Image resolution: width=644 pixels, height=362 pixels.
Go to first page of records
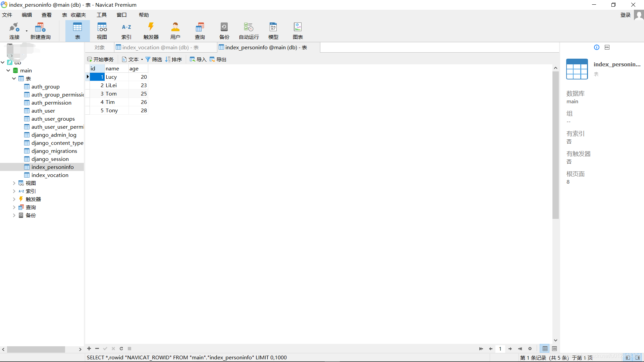click(481, 349)
